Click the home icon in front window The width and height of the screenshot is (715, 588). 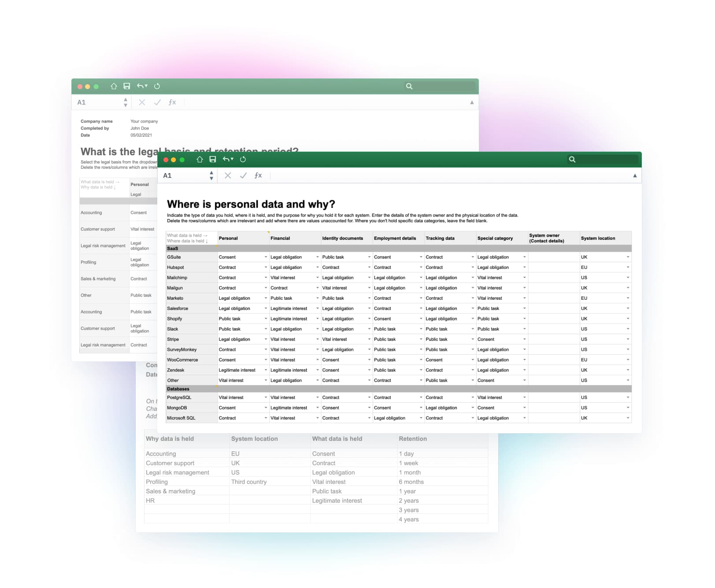tap(200, 160)
